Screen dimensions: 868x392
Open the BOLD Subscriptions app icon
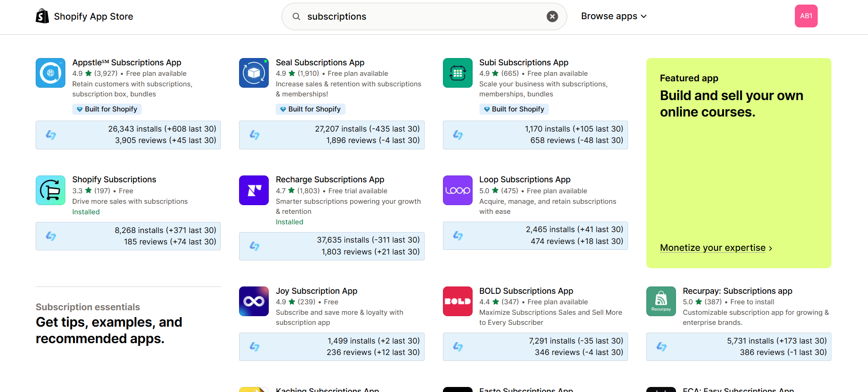click(x=457, y=301)
